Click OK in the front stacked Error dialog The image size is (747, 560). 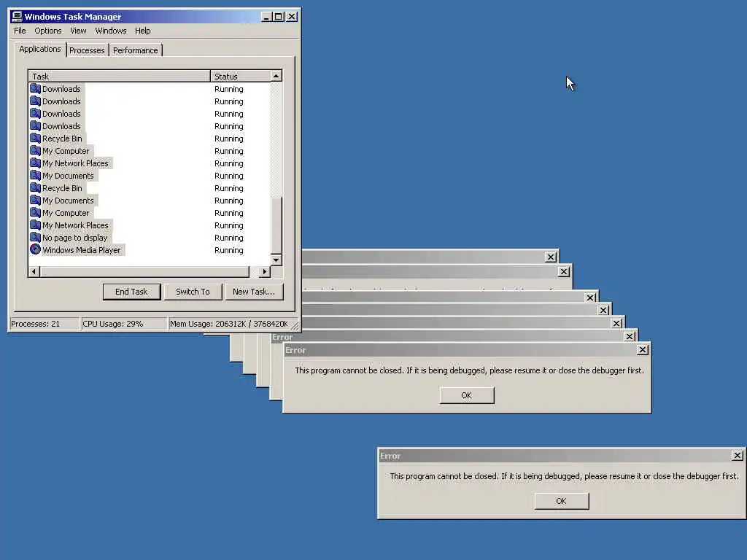point(467,395)
